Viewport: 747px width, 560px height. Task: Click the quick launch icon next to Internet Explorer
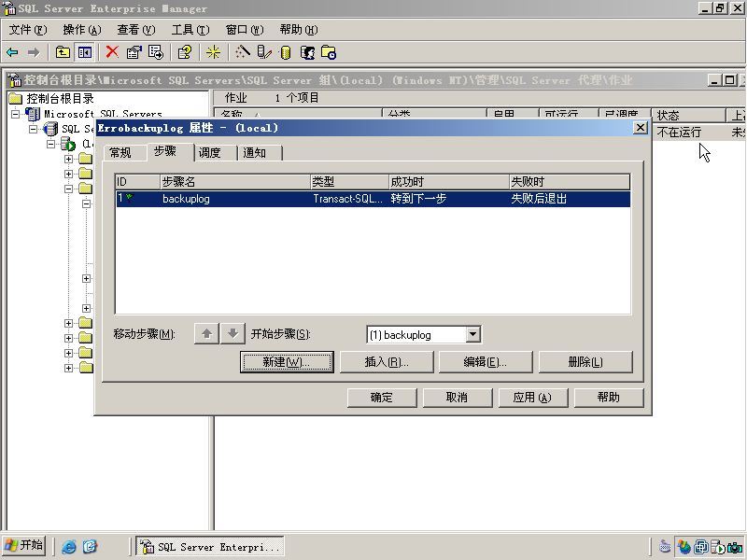click(90, 546)
